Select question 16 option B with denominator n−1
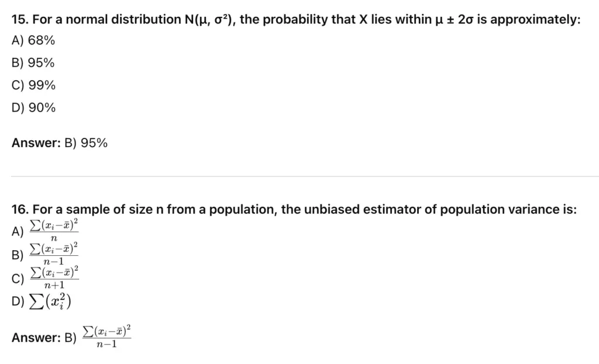Image resolution: width=599 pixels, height=364 pixels. [x=53, y=254]
